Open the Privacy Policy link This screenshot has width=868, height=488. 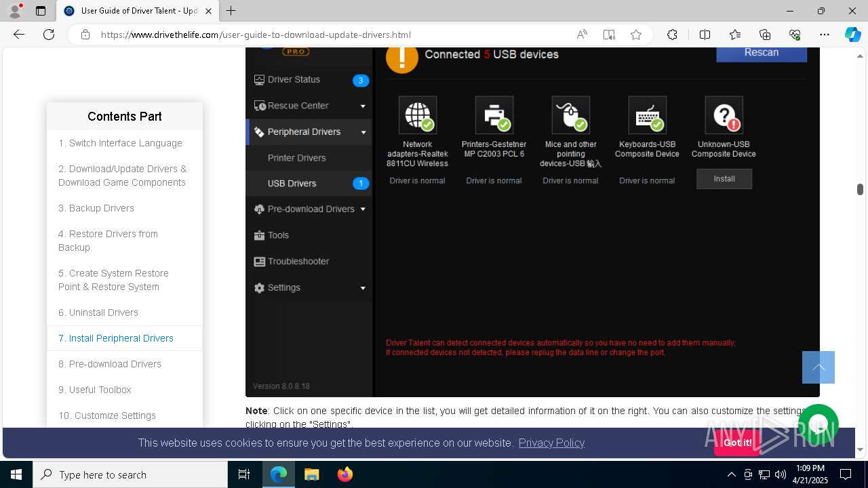click(551, 443)
